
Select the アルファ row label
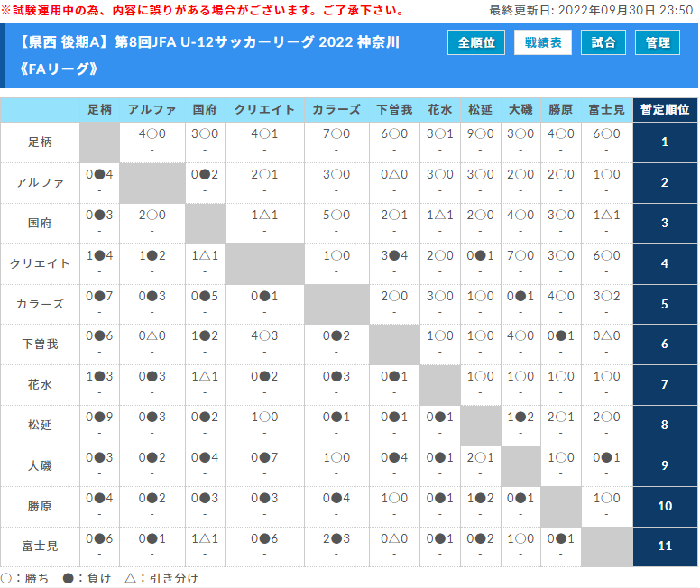pos(41,183)
